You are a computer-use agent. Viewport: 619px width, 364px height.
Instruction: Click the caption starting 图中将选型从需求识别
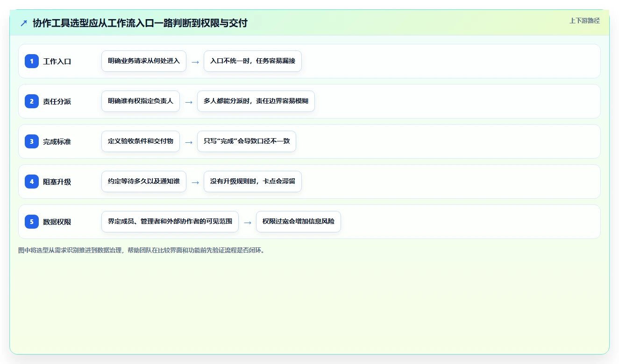tap(142, 250)
